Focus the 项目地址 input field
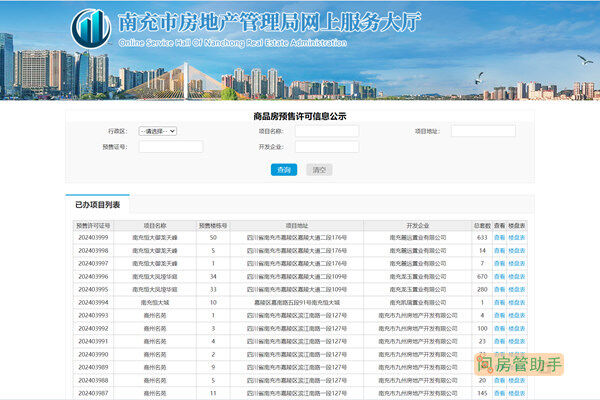Viewport: 600px width, 400px height. (x=483, y=131)
